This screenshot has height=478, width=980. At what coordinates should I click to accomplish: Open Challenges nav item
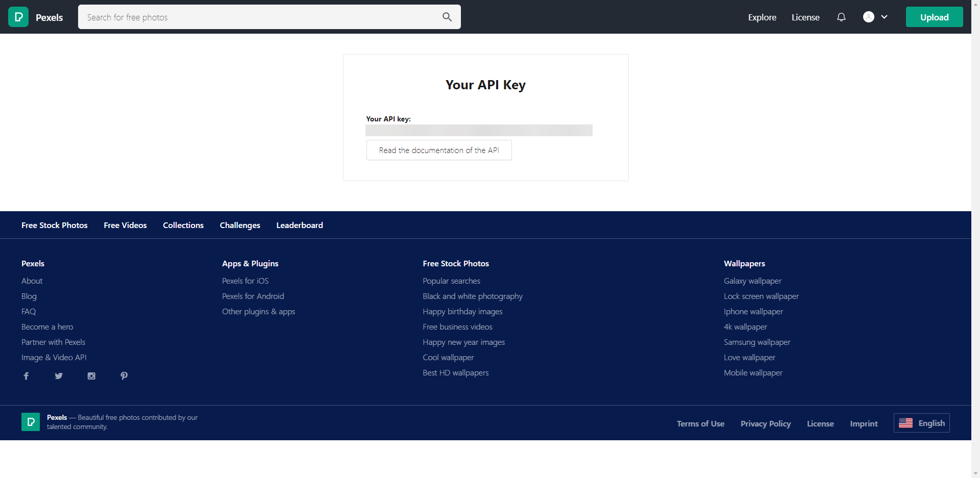coord(240,225)
